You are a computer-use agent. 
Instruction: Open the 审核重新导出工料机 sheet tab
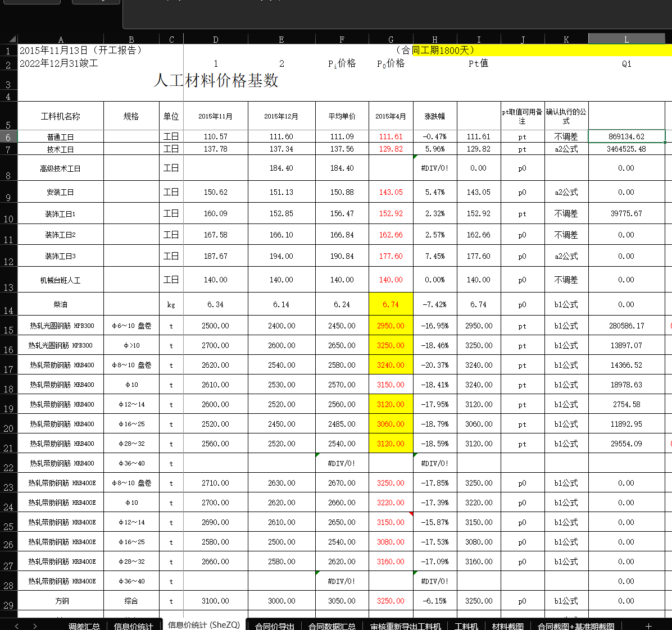406,626
